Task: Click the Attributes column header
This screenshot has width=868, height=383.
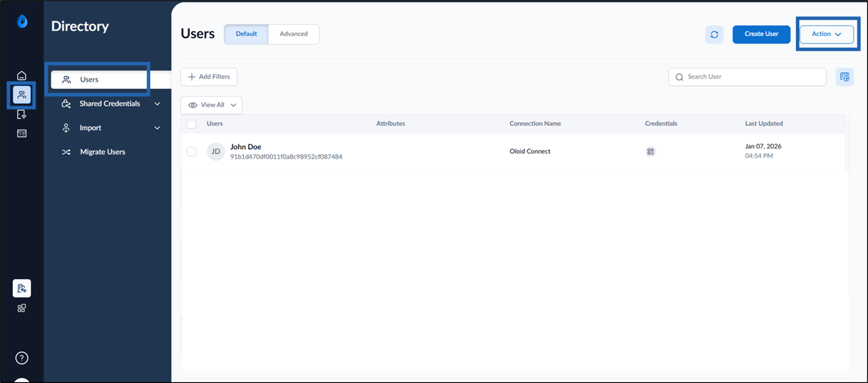Action: (x=391, y=124)
